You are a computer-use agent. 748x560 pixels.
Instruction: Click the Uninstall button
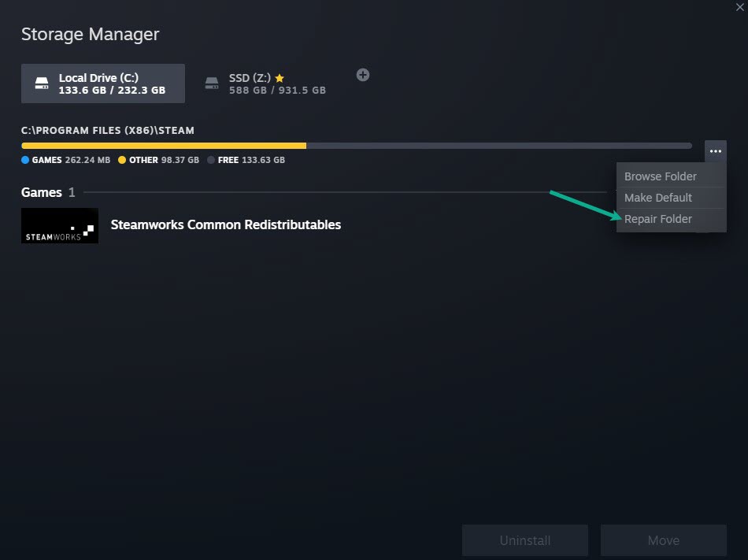pyautogui.click(x=524, y=540)
